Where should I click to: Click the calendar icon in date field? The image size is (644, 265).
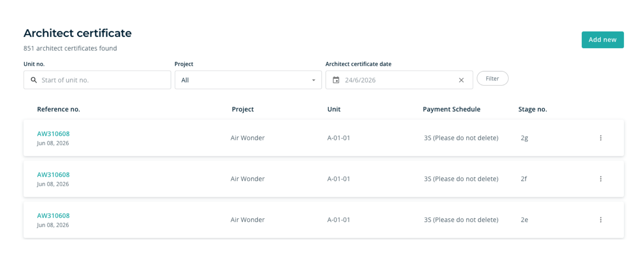[x=336, y=80]
